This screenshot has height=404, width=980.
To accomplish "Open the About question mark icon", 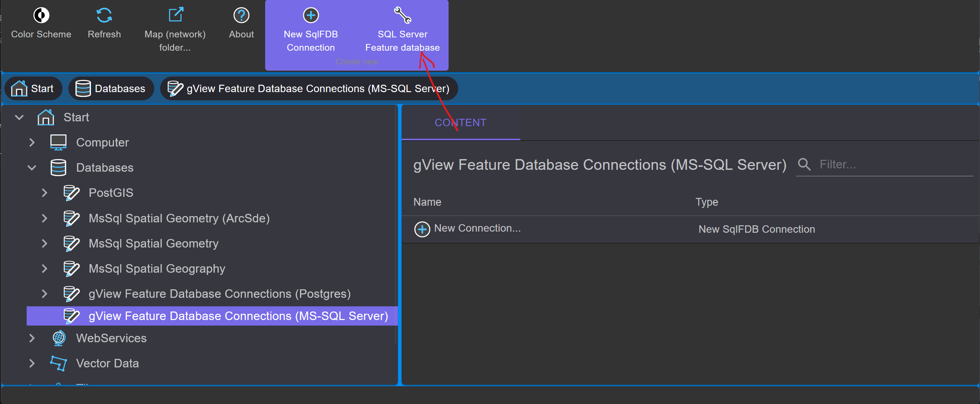I will [241, 15].
